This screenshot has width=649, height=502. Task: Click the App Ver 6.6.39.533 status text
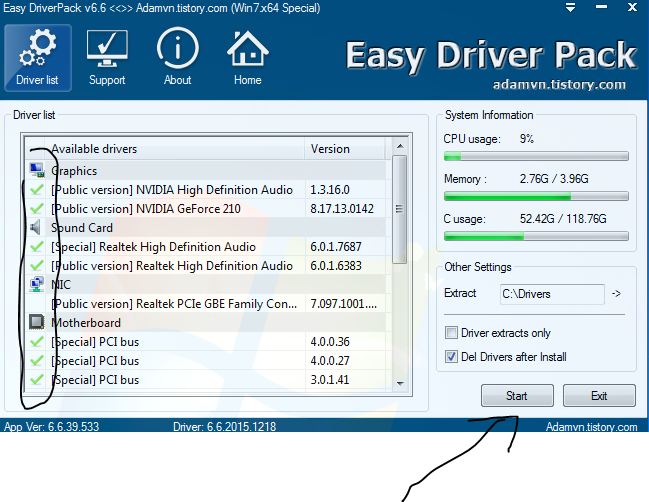[52, 427]
